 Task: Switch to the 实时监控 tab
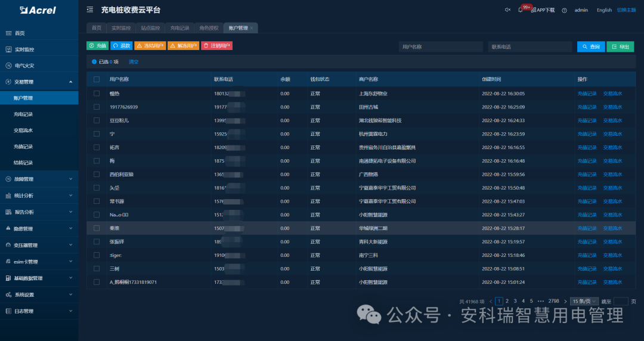[121, 28]
